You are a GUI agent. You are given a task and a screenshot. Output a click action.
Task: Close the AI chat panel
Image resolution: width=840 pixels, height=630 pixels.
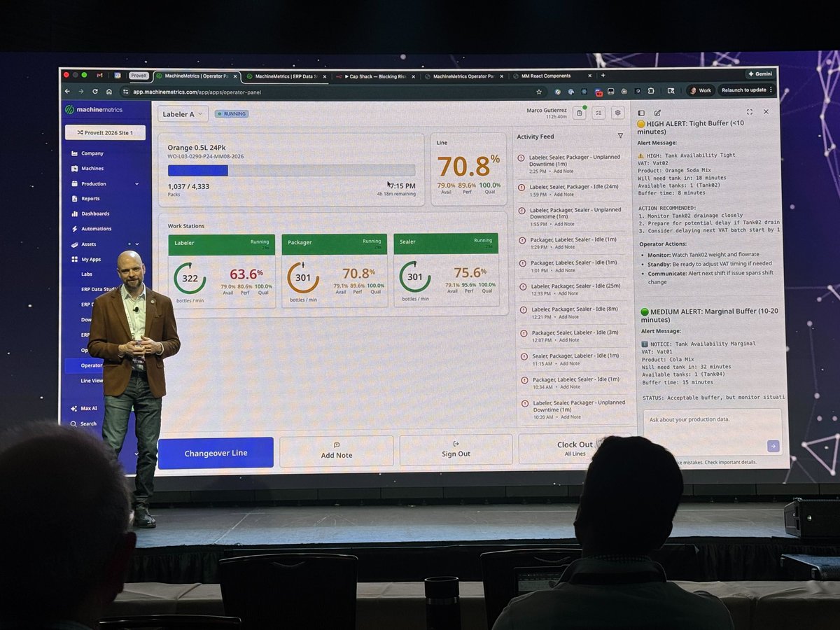pyautogui.click(x=766, y=112)
